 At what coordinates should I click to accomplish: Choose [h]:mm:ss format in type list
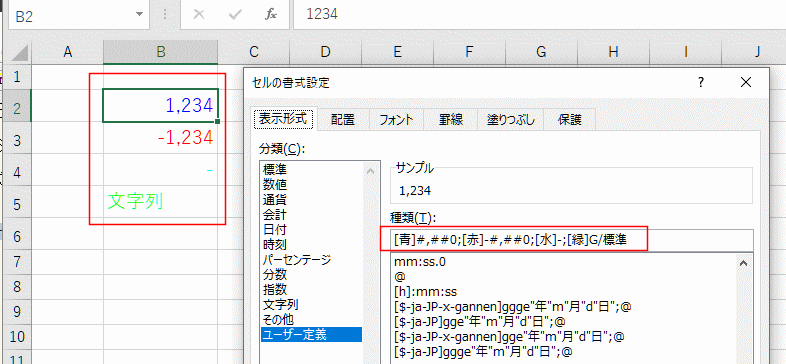click(x=563, y=291)
